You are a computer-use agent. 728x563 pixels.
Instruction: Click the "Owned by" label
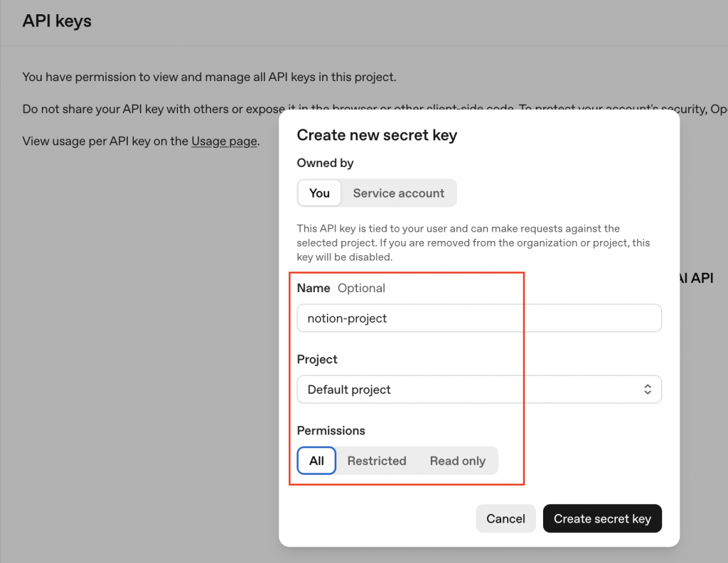point(325,163)
